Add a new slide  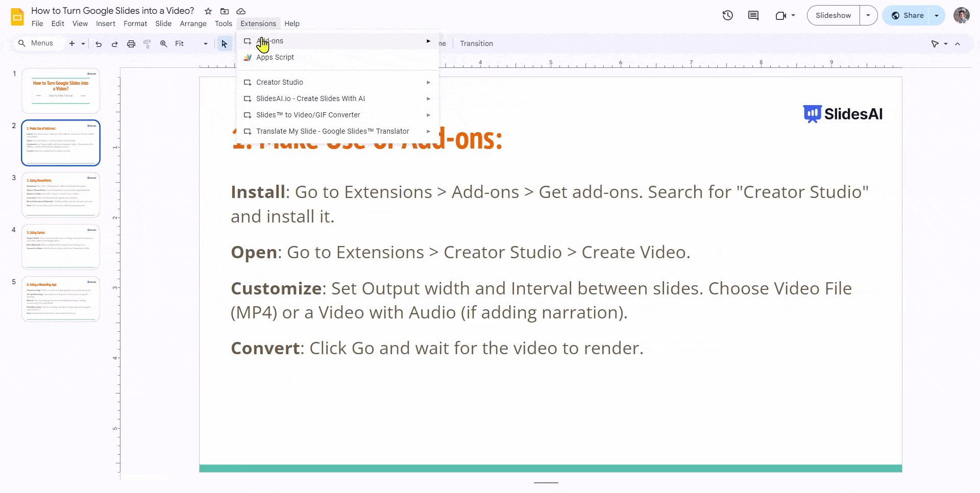(x=71, y=43)
